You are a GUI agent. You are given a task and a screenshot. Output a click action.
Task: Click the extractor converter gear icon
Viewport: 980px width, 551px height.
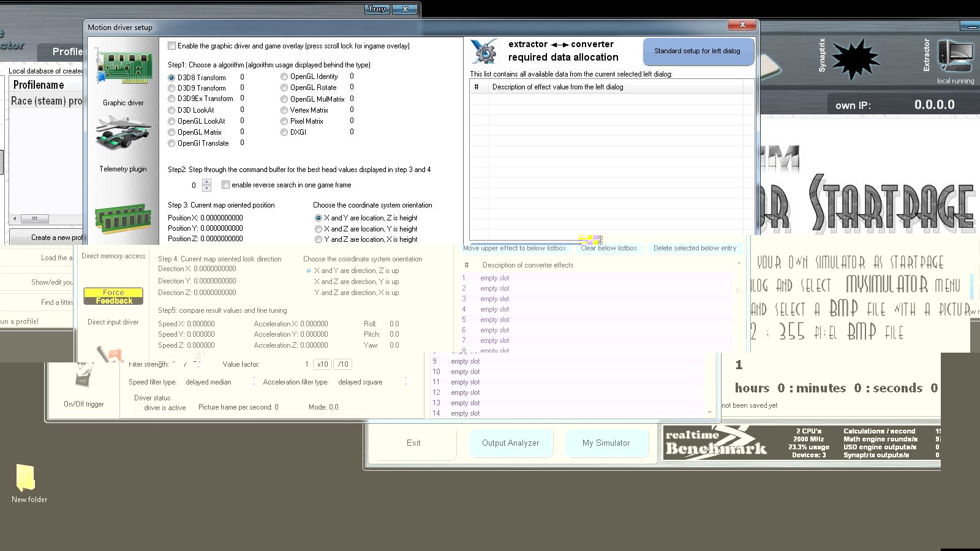click(x=484, y=51)
